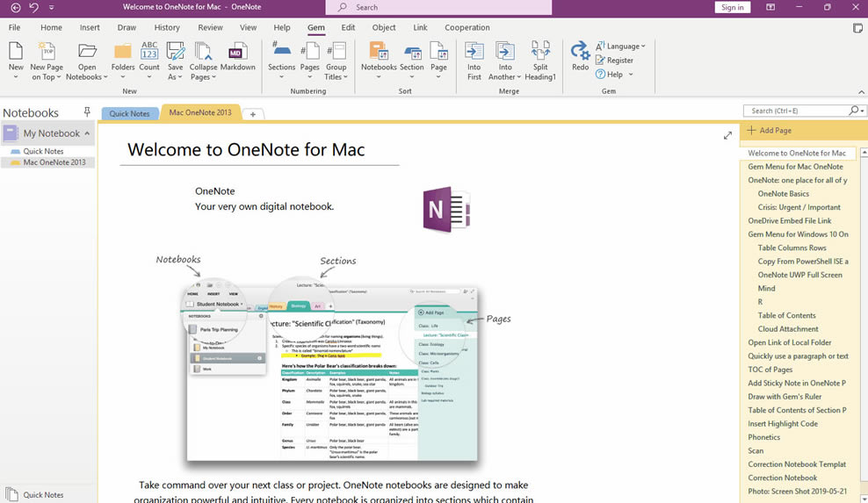Collapse the My Notebook list

[87, 133]
